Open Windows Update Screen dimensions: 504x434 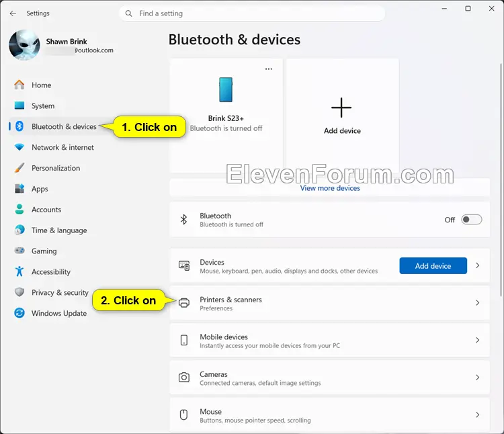[59, 313]
